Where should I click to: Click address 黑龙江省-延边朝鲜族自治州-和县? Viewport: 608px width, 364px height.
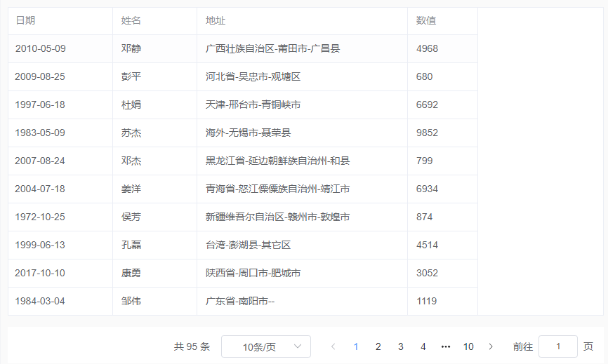277,161
